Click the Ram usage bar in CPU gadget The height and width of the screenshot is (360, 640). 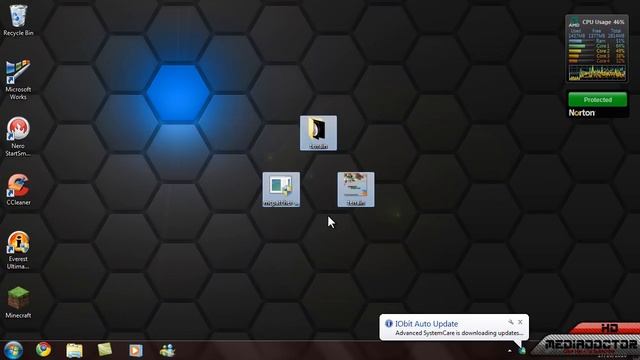tap(581, 41)
